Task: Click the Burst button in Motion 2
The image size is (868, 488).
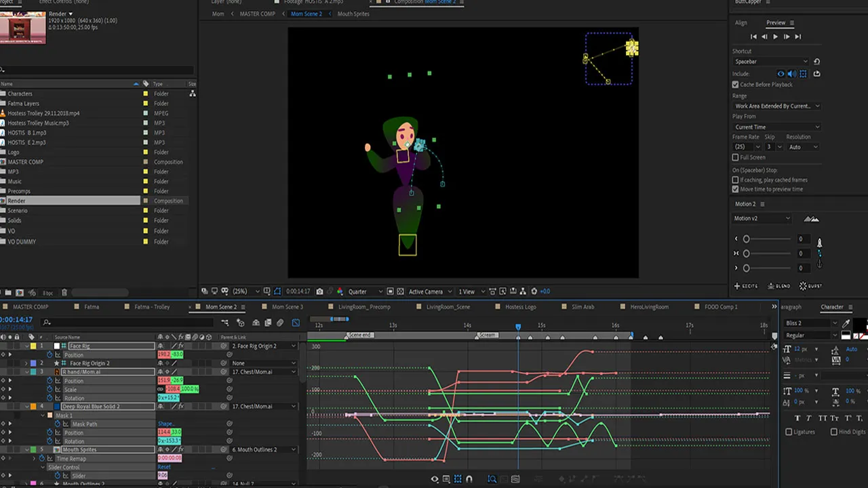Action: pos(810,286)
